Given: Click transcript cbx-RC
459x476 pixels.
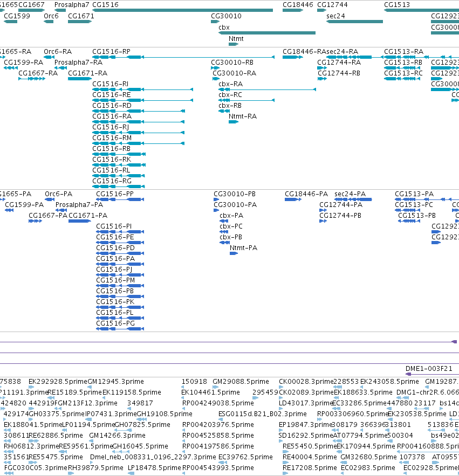Looking at the screenshot, I should click(230, 95).
